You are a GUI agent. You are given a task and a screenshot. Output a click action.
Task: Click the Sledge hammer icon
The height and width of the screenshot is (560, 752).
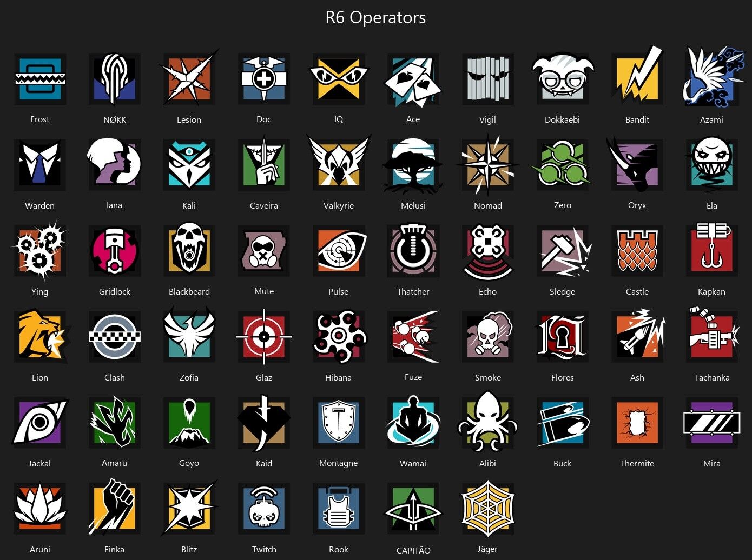point(564,251)
